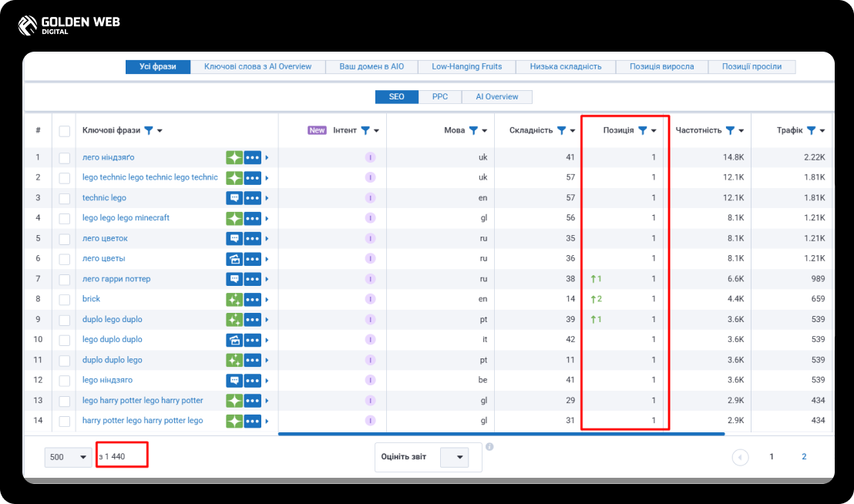854x504 pixels.
Task: Click the green AI icon for duplo lego duplo
Action: click(x=234, y=320)
